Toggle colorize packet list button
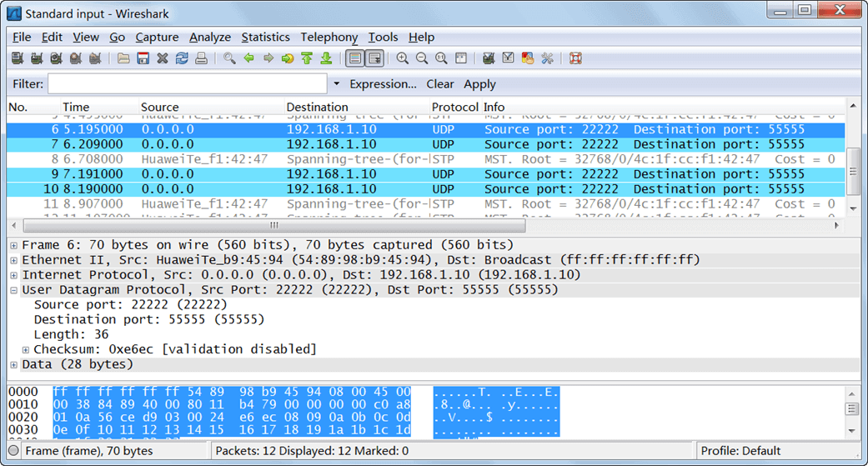 [x=355, y=58]
